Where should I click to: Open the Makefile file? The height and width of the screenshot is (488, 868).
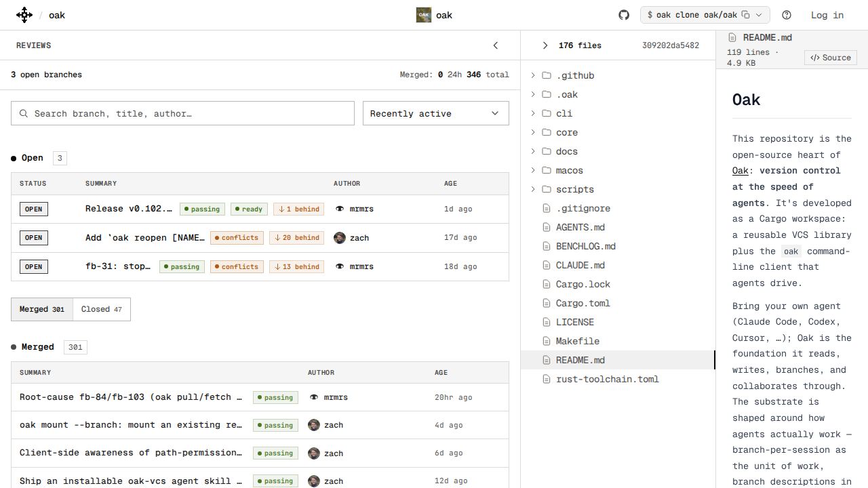(618, 341)
